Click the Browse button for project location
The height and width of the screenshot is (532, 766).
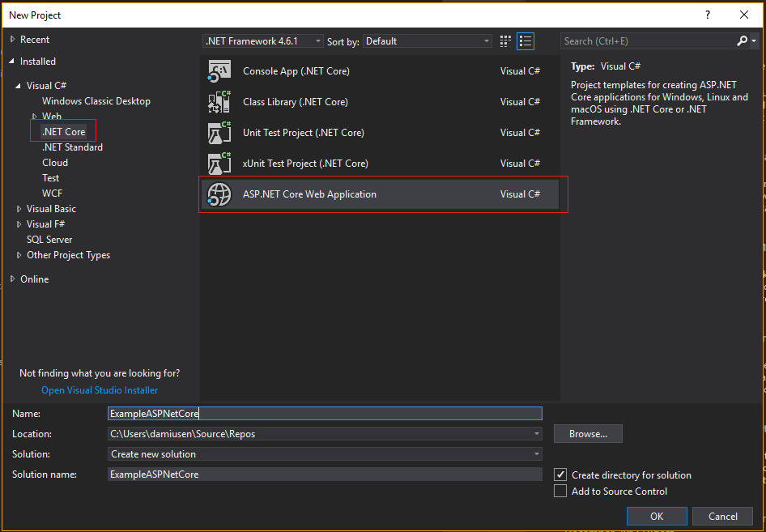pyautogui.click(x=588, y=433)
